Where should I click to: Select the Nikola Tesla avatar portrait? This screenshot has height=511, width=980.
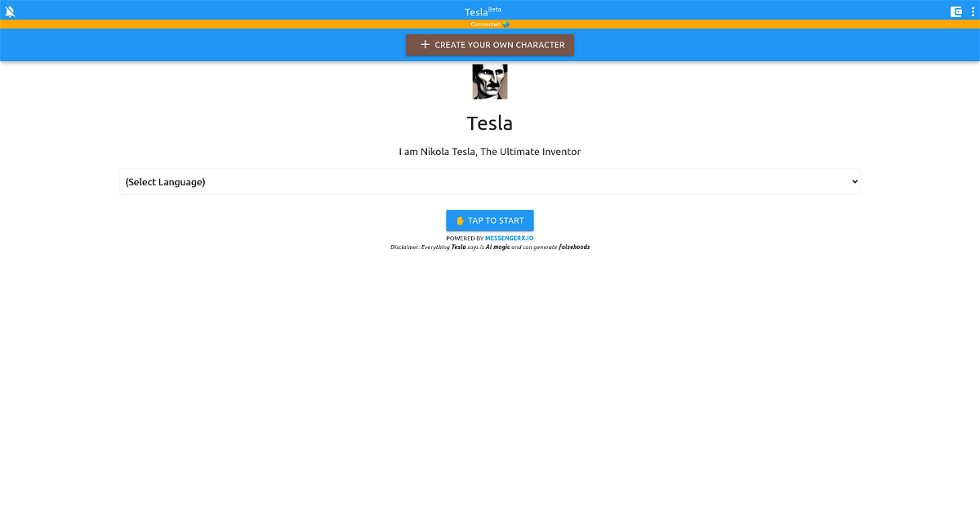coord(490,82)
